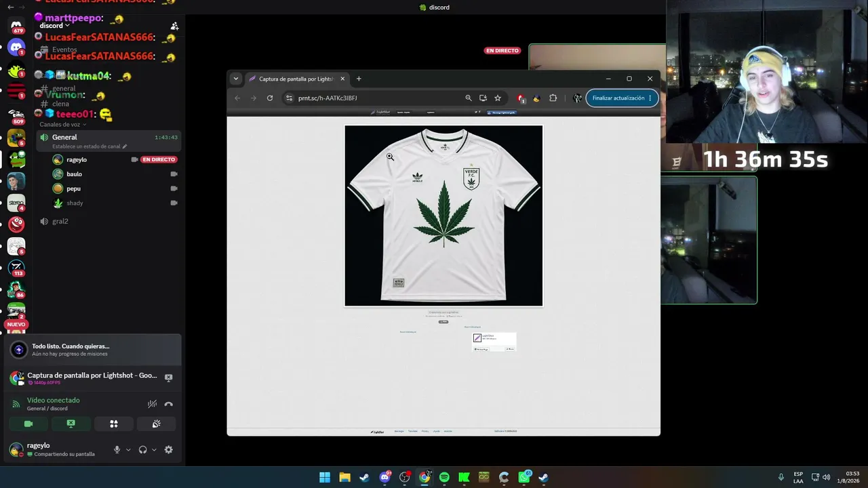
Task: Expand the headphones output options arrow
Action: (154, 449)
